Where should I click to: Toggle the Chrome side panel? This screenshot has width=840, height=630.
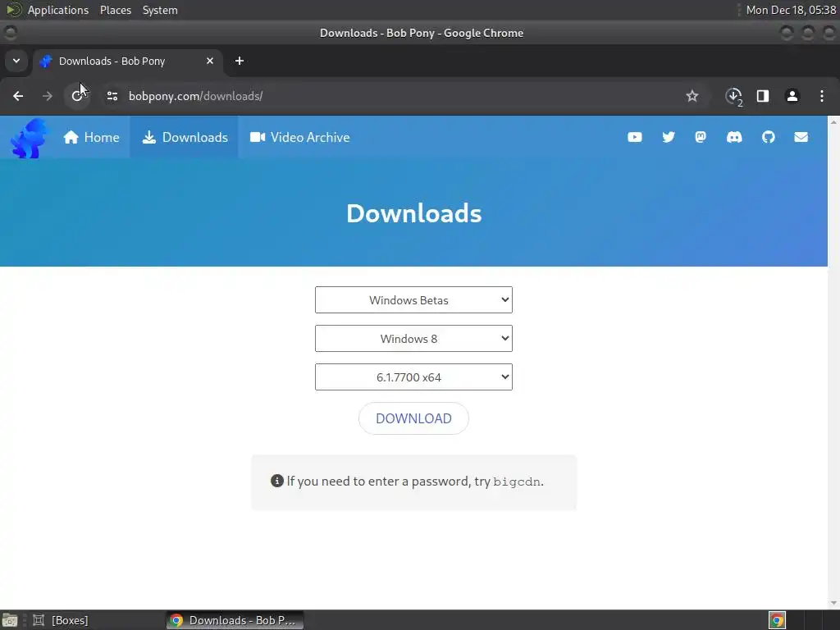point(763,96)
